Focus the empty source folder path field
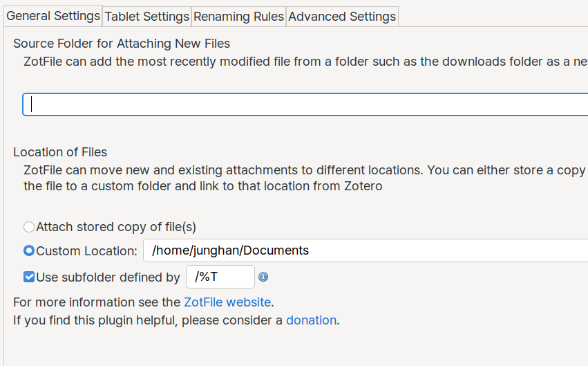The width and height of the screenshot is (588, 366). pyautogui.click(x=305, y=104)
